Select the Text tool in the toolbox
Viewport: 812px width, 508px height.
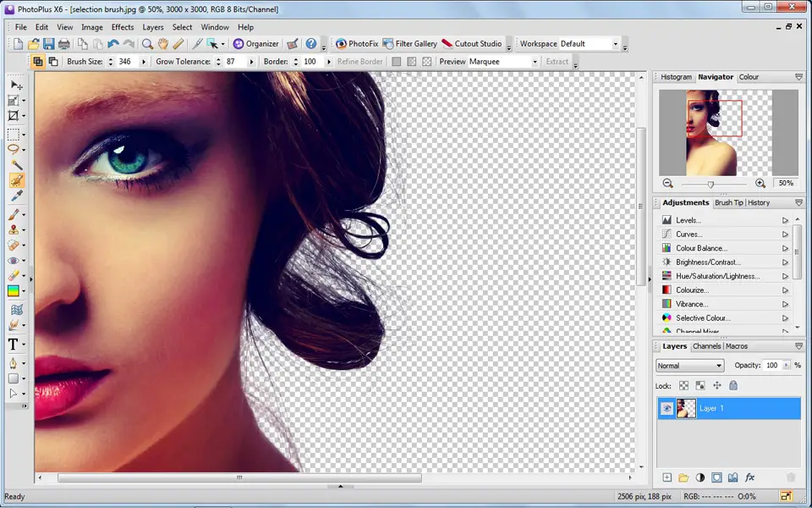(13, 345)
